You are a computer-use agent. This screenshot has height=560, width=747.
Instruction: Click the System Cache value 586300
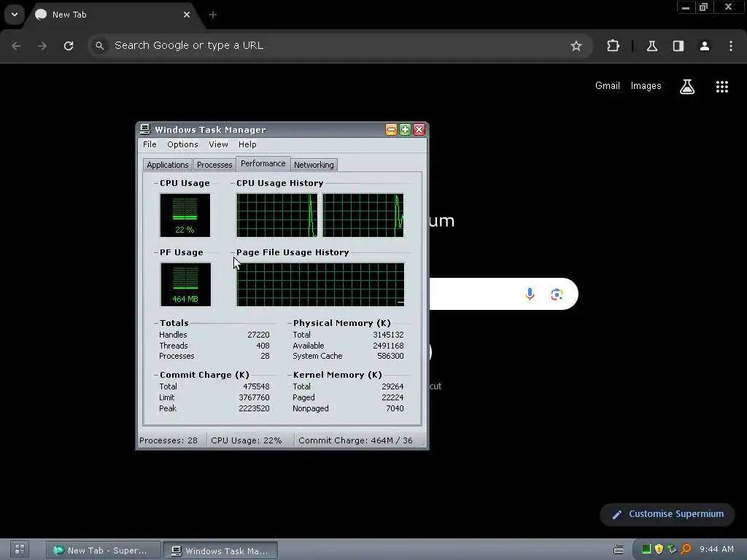point(390,356)
